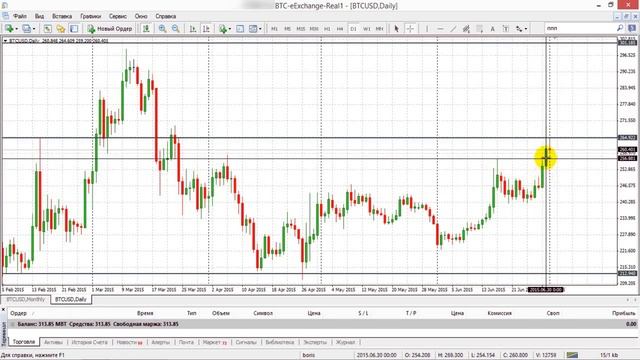Switch chart to M30 timeframe
The width and height of the screenshot is (640, 360).
click(314, 29)
